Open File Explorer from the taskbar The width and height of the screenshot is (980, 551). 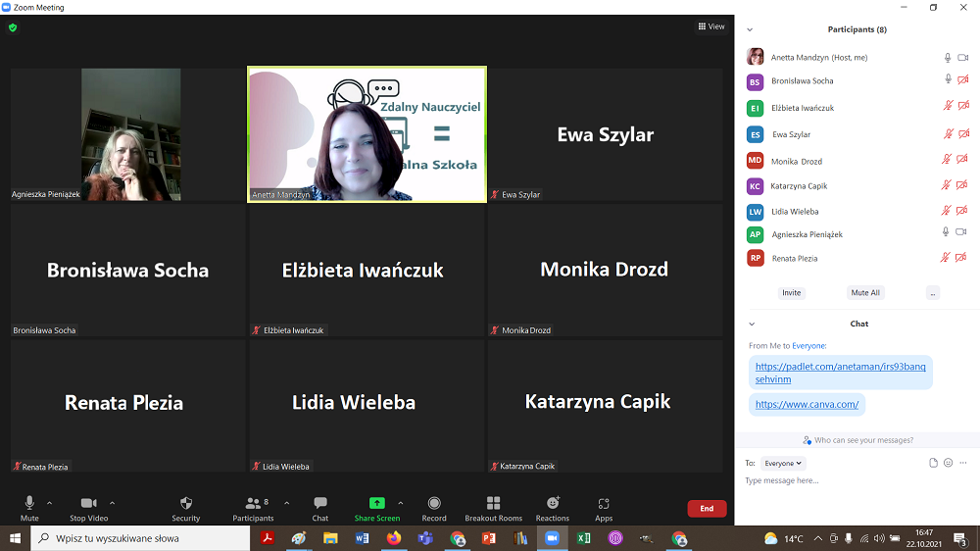330,538
